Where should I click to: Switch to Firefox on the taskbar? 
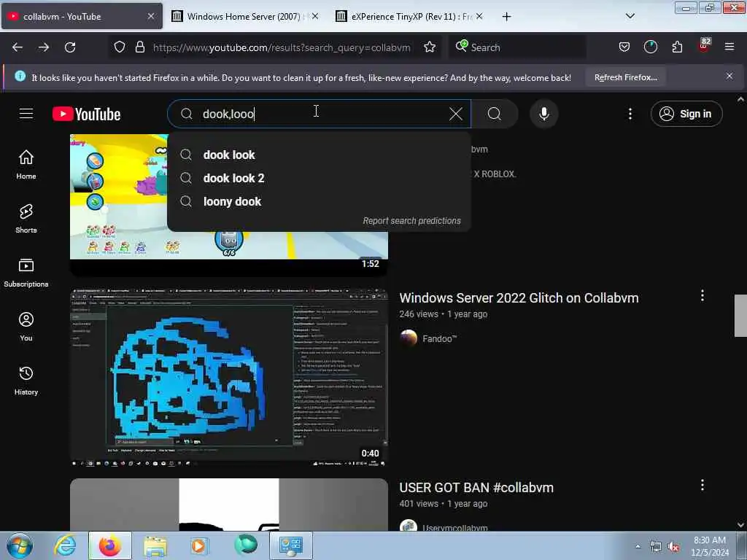(x=110, y=545)
